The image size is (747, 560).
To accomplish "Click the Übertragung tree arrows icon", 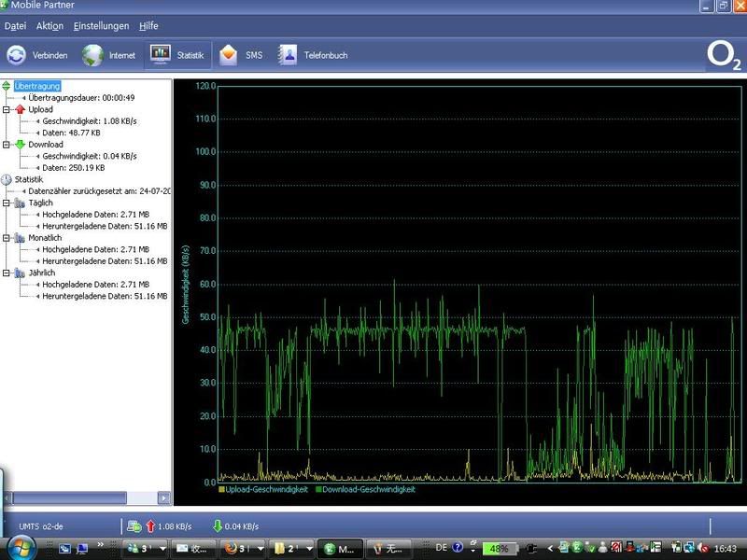I will (7, 86).
